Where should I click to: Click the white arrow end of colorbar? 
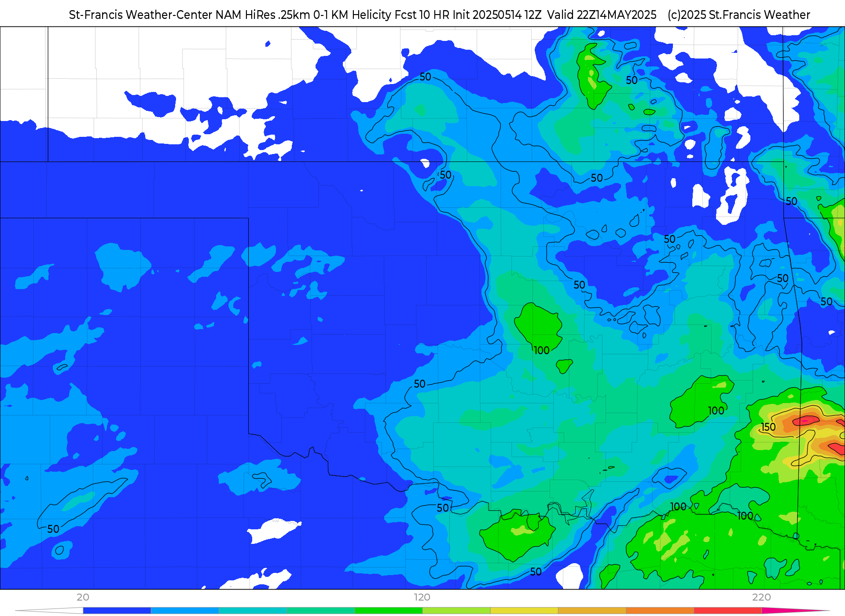49,611
